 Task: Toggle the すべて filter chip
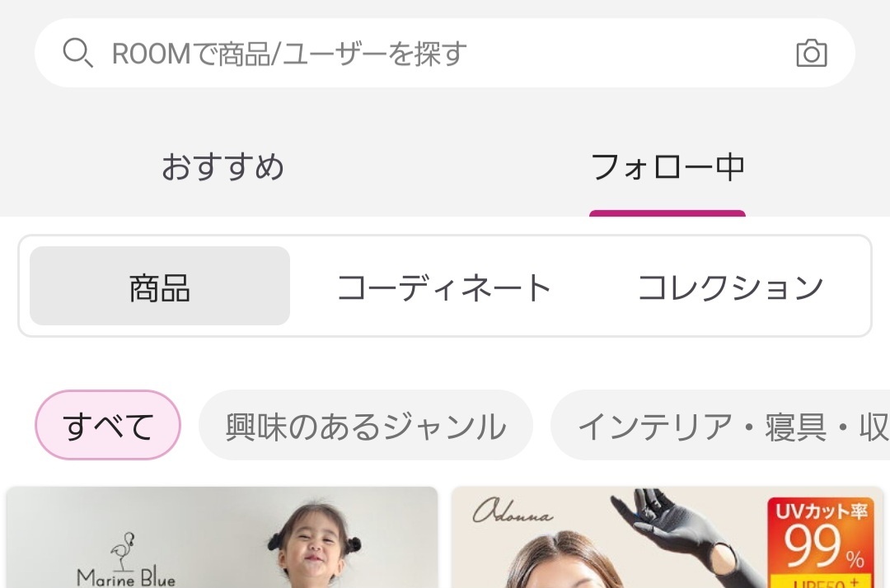click(108, 425)
